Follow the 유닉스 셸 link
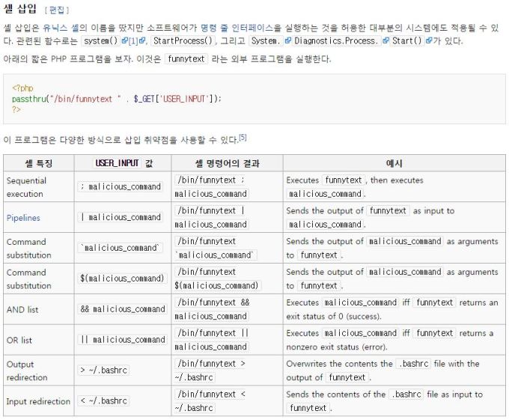 (x=60, y=28)
